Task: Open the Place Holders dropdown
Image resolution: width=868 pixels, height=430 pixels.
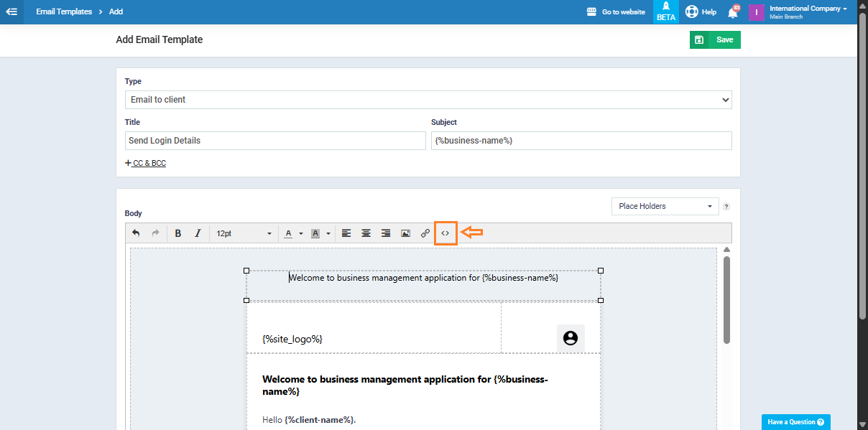Action: [665, 206]
